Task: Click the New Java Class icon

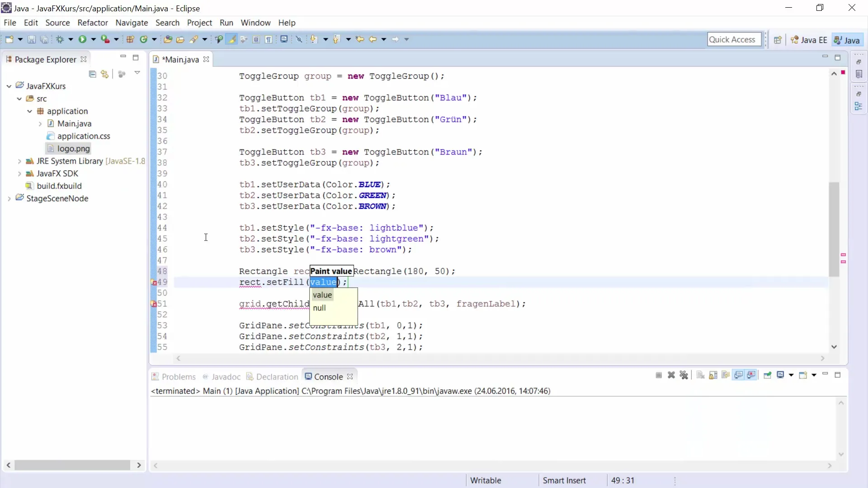Action: point(144,40)
